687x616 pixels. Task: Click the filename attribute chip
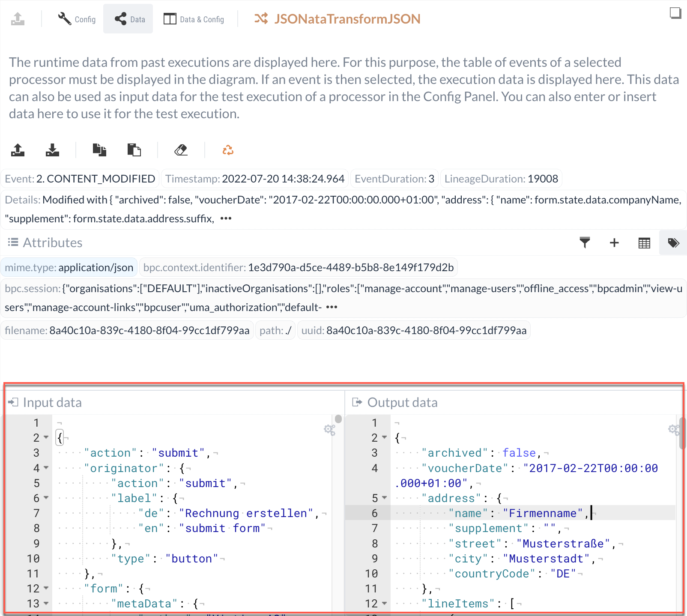click(127, 330)
